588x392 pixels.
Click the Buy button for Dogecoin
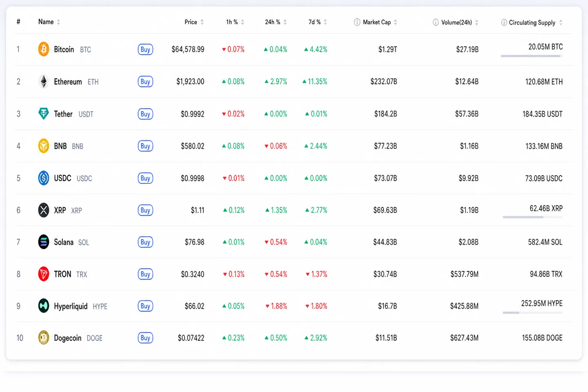click(x=145, y=338)
